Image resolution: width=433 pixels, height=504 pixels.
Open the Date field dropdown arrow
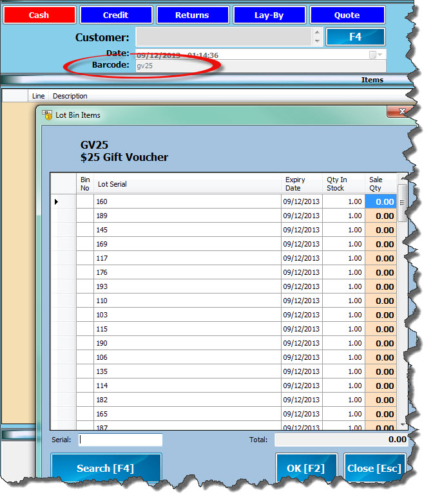pyautogui.click(x=380, y=55)
